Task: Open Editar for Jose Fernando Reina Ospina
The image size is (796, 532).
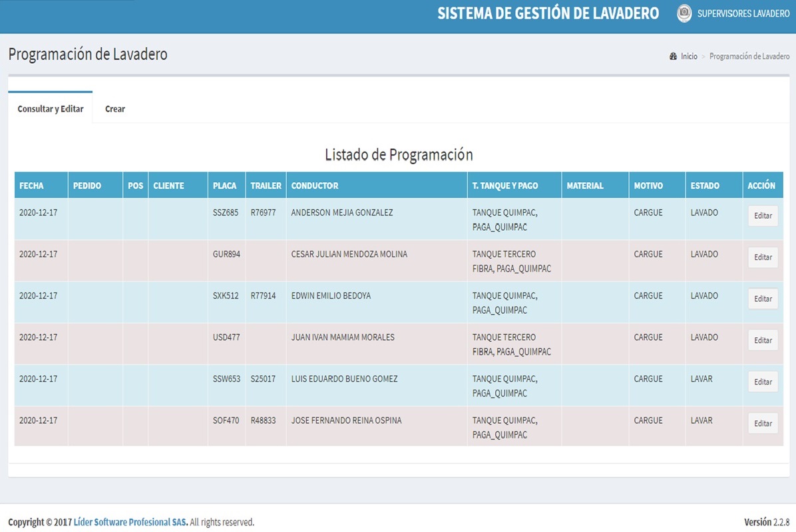Action: (763, 424)
